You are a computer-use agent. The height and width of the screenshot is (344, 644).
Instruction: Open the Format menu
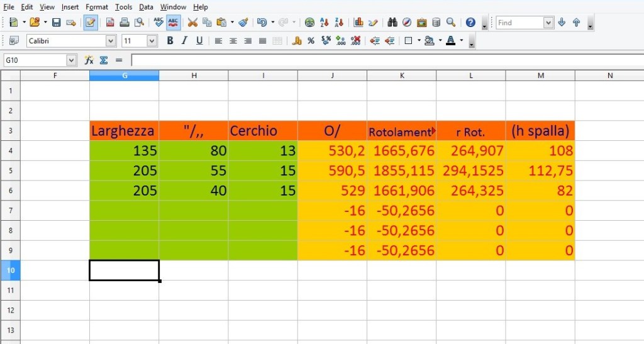click(96, 7)
